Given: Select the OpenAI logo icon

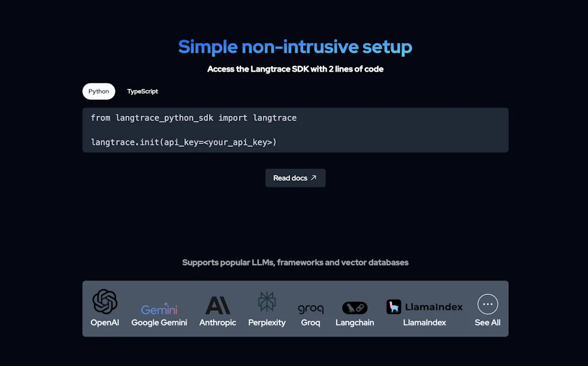Looking at the screenshot, I should point(105,300).
